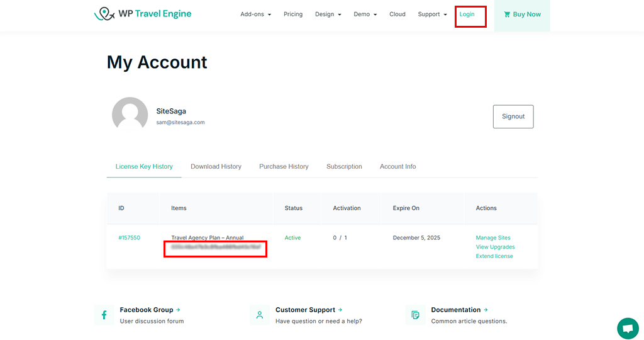Image resolution: width=644 pixels, height=340 pixels.
Task: Open the Facebook Group link
Action: [150, 310]
